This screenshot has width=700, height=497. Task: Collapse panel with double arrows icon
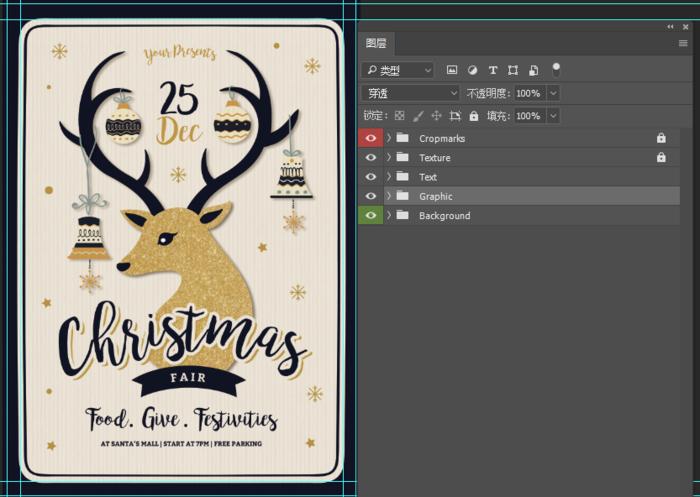pos(670,27)
